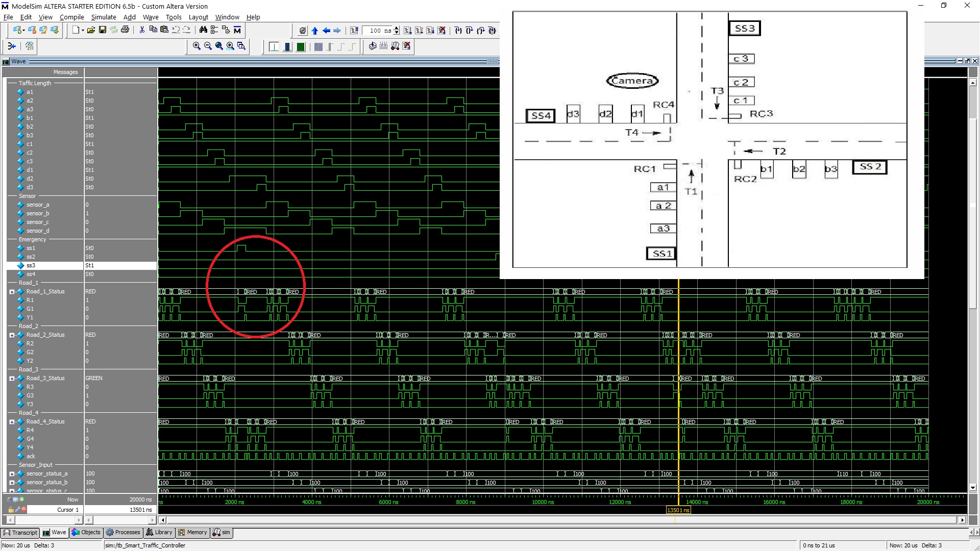Image resolution: width=980 pixels, height=551 pixels.
Task: Click the Paste clipboard icon
Action: point(164,30)
